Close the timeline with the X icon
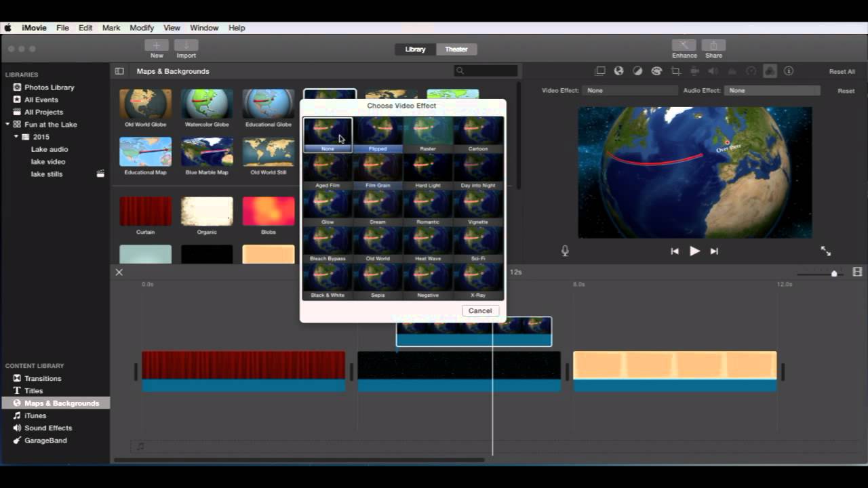868x488 pixels. 119,272
